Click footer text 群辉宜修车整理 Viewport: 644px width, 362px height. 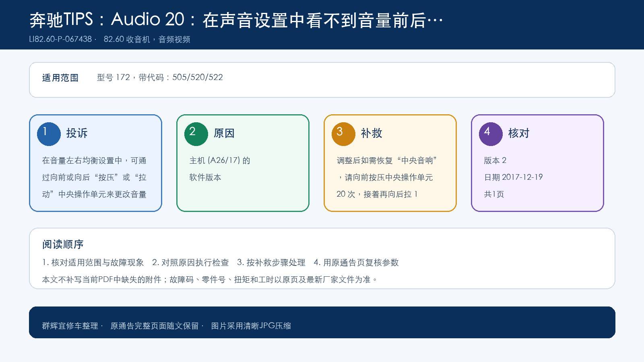70,326
